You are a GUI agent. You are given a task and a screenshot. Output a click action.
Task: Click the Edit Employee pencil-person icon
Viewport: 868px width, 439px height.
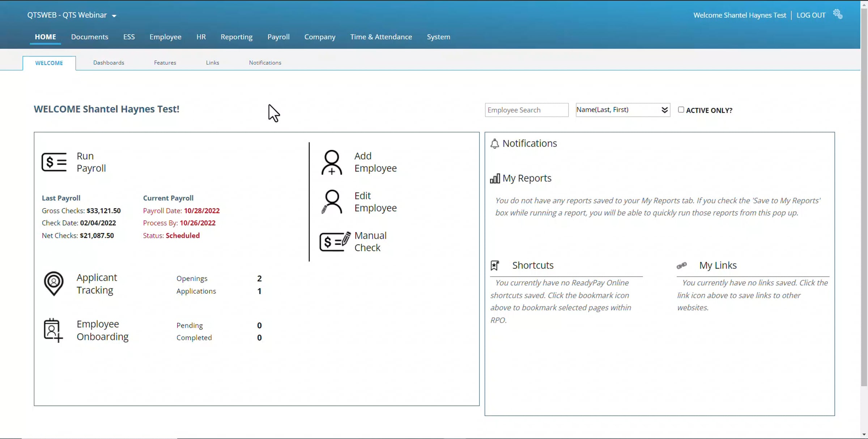pos(331,202)
